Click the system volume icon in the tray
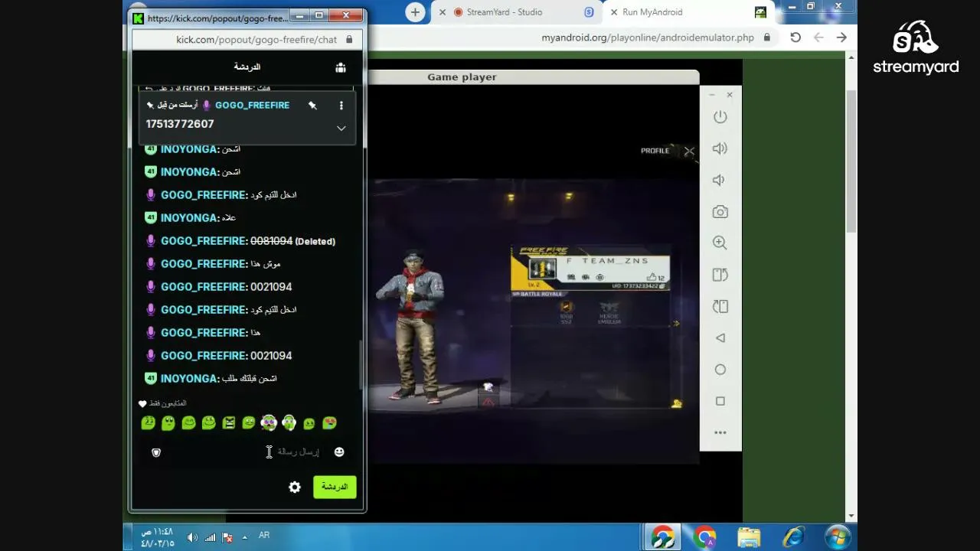 point(191,538)
